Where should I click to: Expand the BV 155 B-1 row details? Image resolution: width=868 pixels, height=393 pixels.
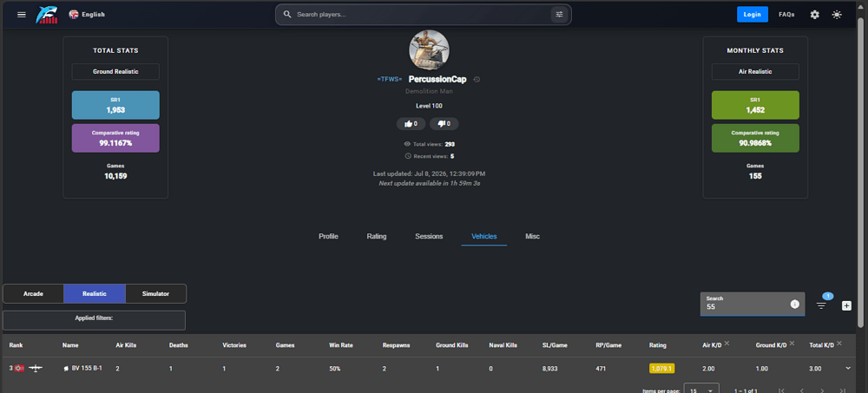[x=847, y=368]
